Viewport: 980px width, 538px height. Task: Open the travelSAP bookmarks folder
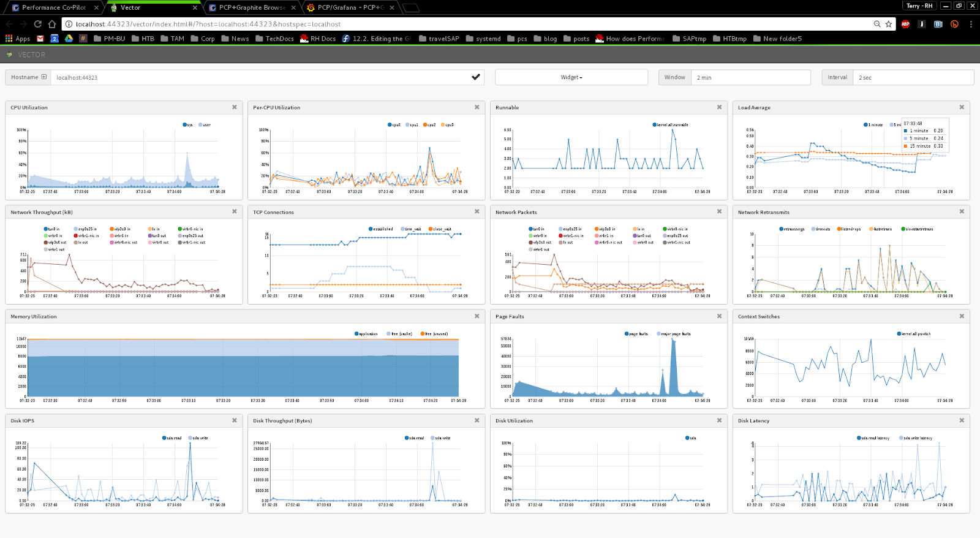[439, 39]
